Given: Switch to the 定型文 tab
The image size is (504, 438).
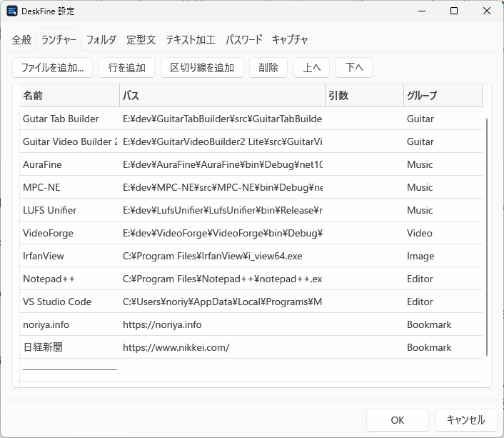Looking at the screenshot, I should point(141,40).
